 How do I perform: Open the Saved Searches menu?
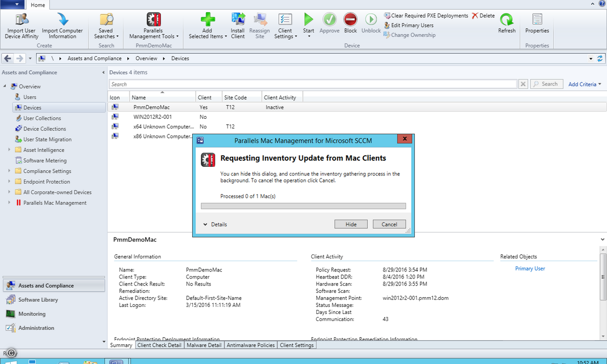point(106,26)
